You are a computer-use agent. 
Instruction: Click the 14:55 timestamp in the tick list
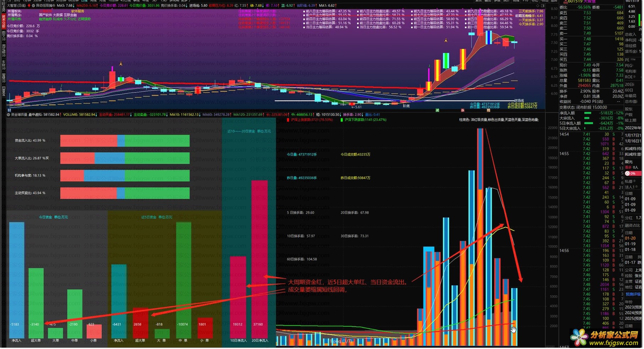[564, 154]
